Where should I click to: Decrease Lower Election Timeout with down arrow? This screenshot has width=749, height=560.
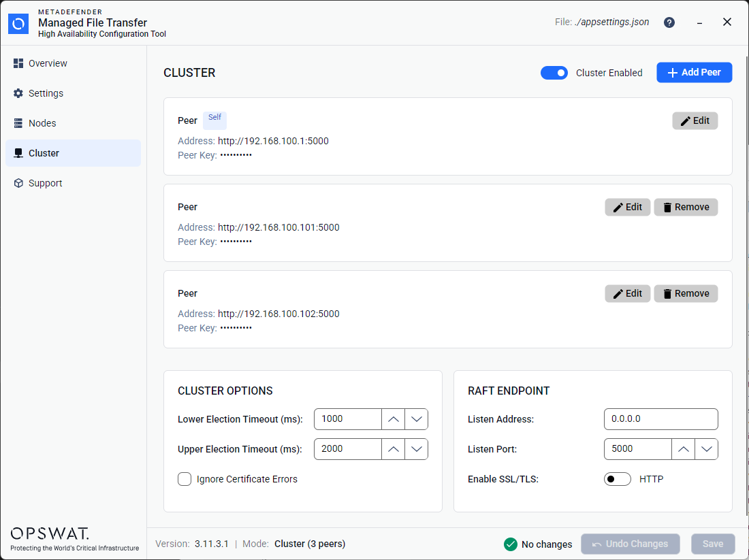point(417,419)
